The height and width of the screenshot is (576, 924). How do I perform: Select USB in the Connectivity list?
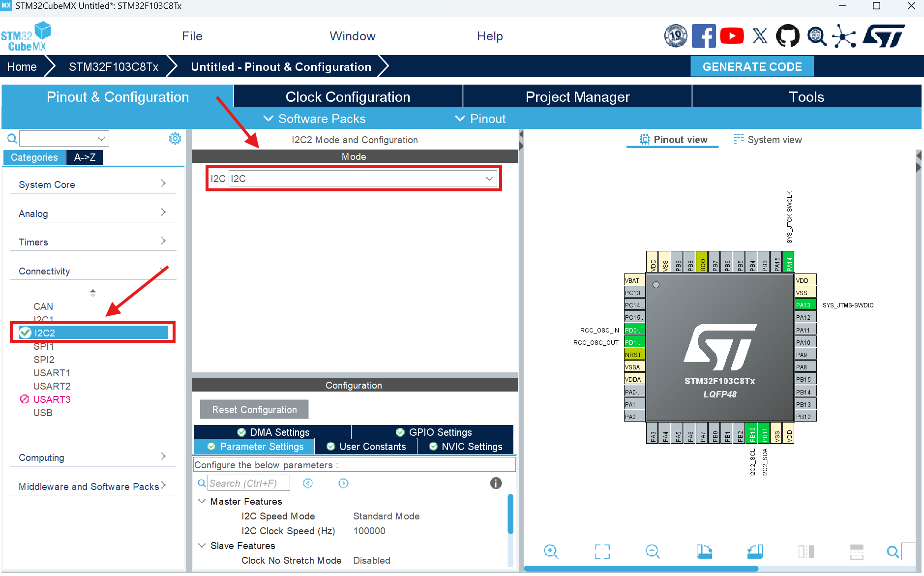tap(43, 413)
